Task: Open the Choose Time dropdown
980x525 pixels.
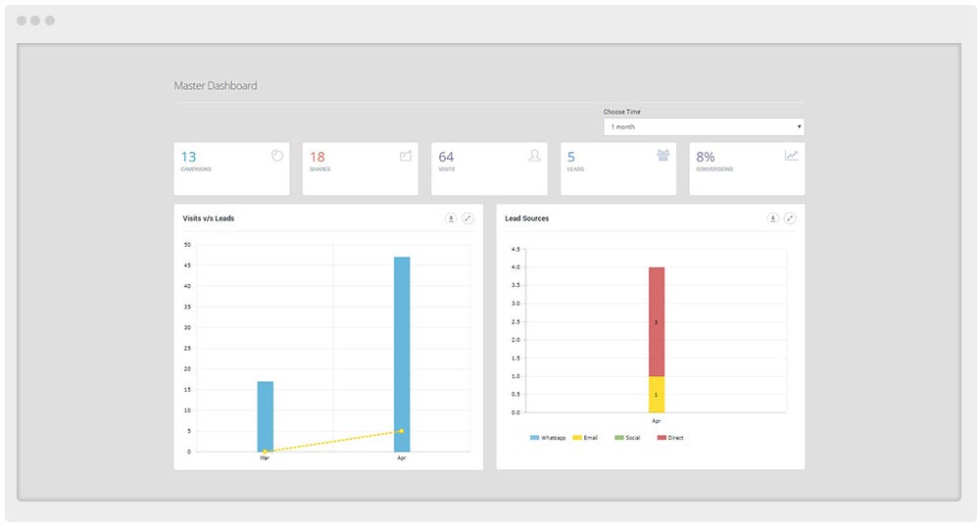Action: [704, 127]
